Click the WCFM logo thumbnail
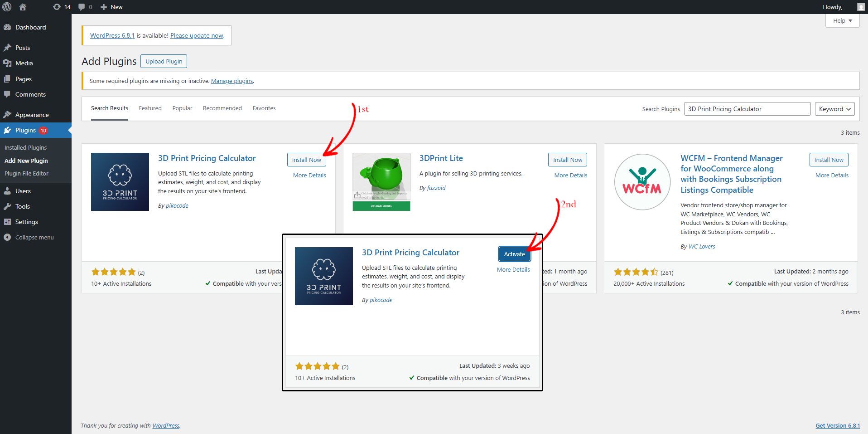Screen dimensions: 868x434 click(642, 182)
